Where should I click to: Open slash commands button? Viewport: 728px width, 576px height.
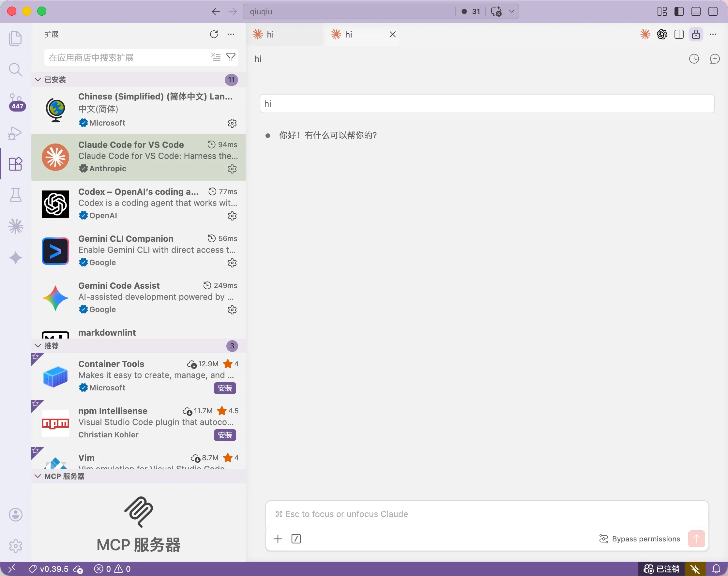296,538
